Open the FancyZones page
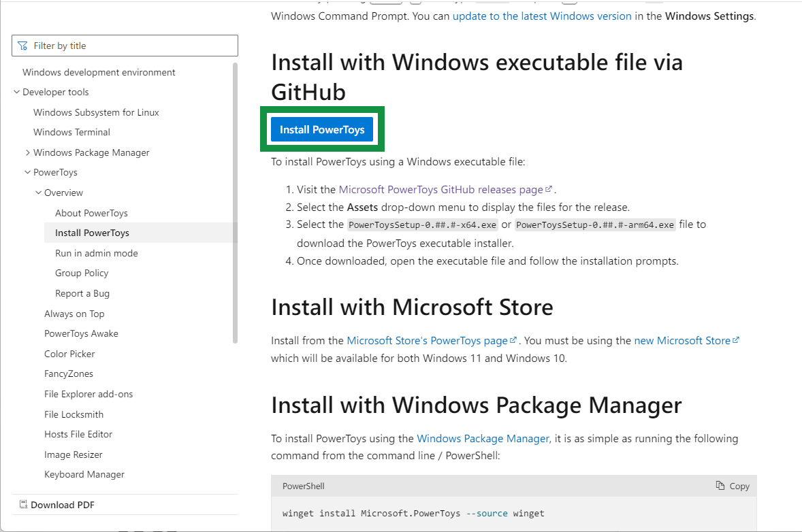The width and height of the screenshot is (802, 532). (69, 374)
